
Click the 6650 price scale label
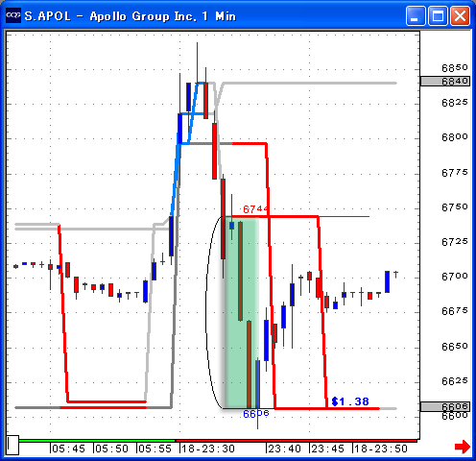455,347
